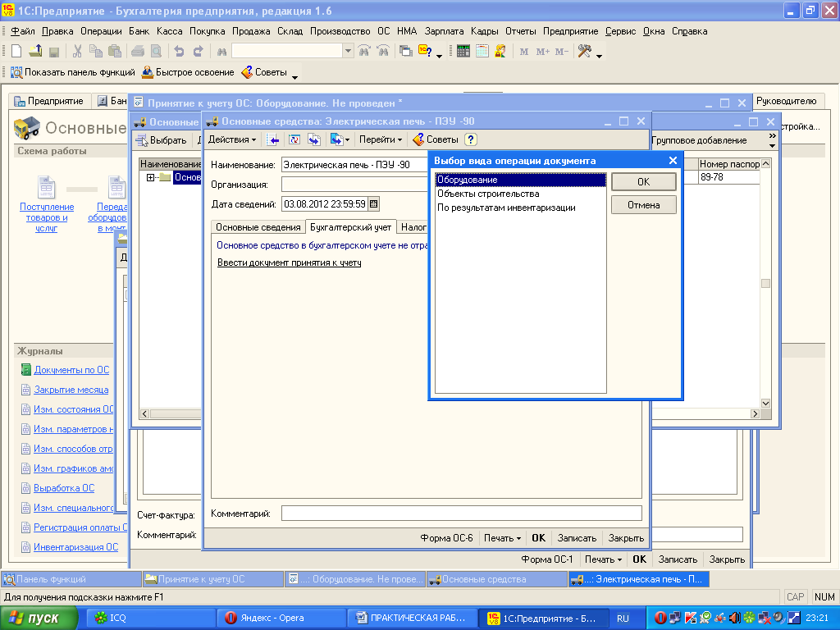Confirm with OK in operation type dialog
840x630 pixels.
[x=643, y=182]
